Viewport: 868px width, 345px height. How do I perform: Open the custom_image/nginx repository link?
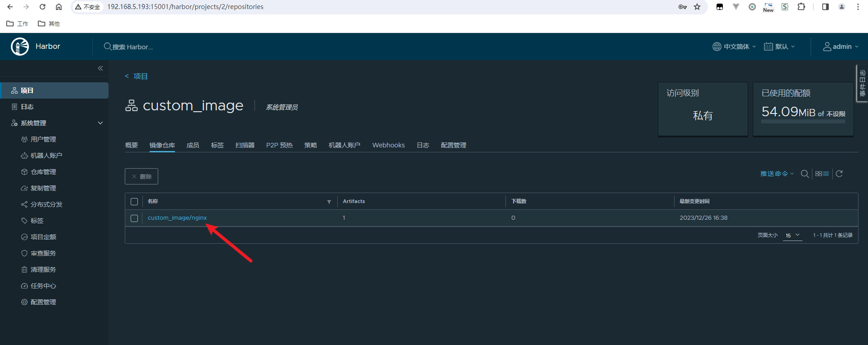(177, 218)
